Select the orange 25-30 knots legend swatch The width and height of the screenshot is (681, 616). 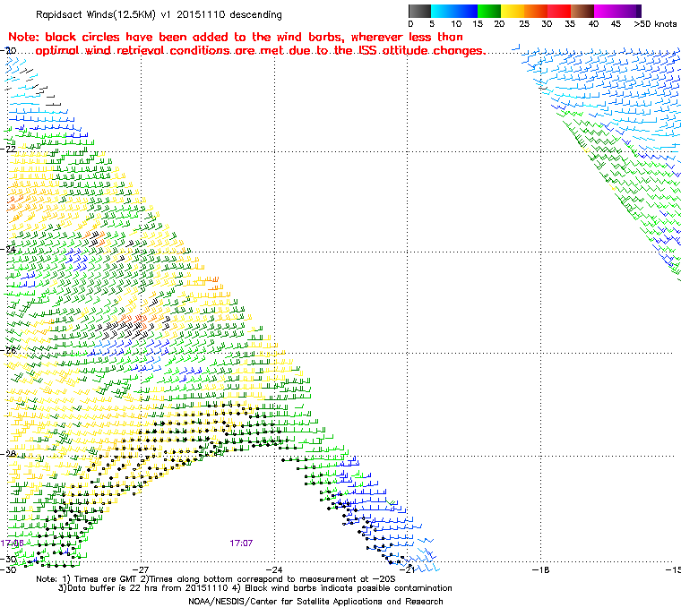click(536, 11)
